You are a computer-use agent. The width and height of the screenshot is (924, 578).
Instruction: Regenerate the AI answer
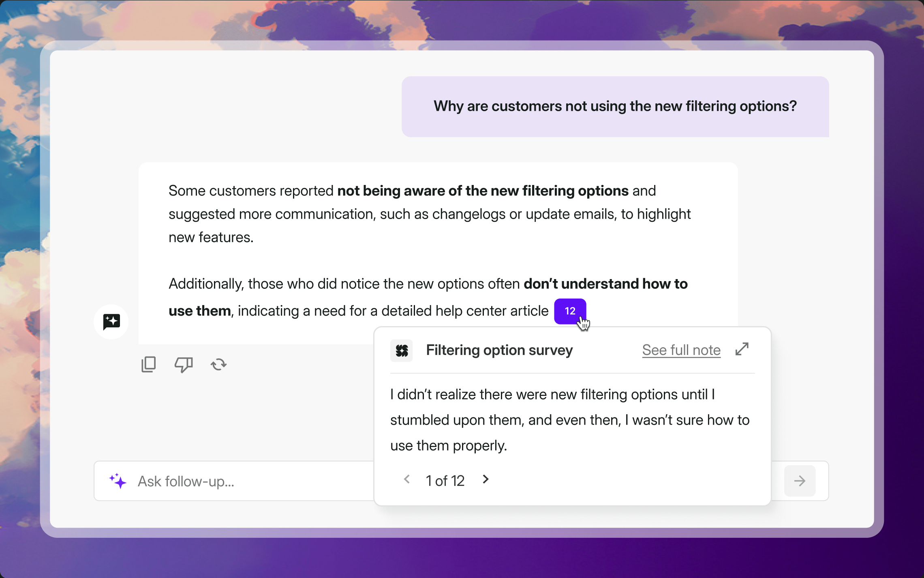[x=218, y=364]
